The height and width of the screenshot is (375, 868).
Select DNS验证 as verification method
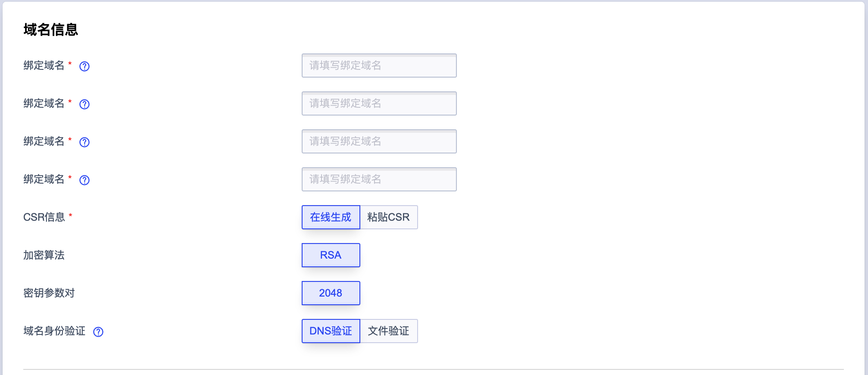tap(331, 331)
